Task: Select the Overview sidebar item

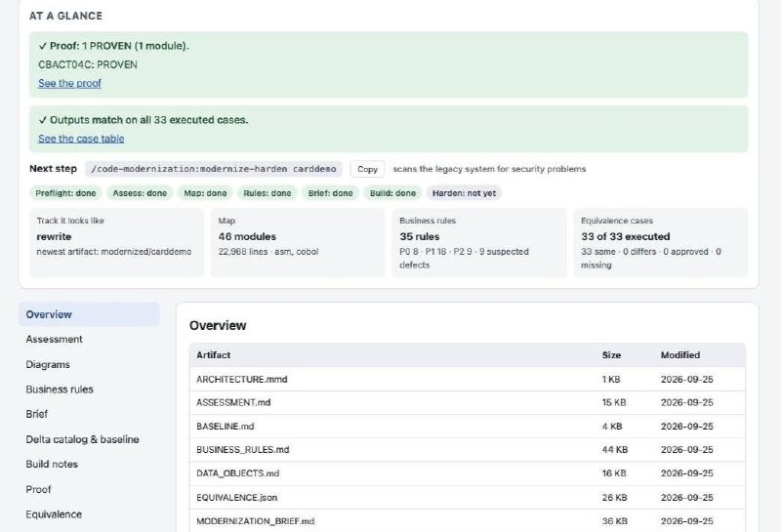Action: pos(89,314)
